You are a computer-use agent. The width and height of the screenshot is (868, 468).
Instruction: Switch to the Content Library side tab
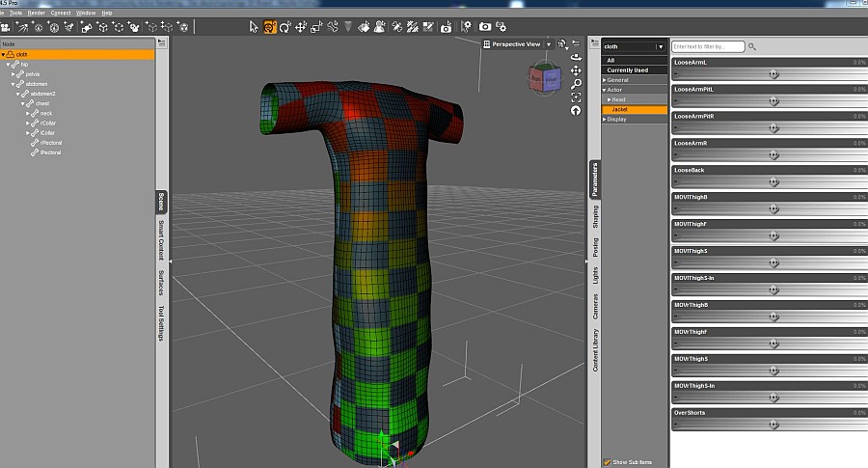pos(595,350)
